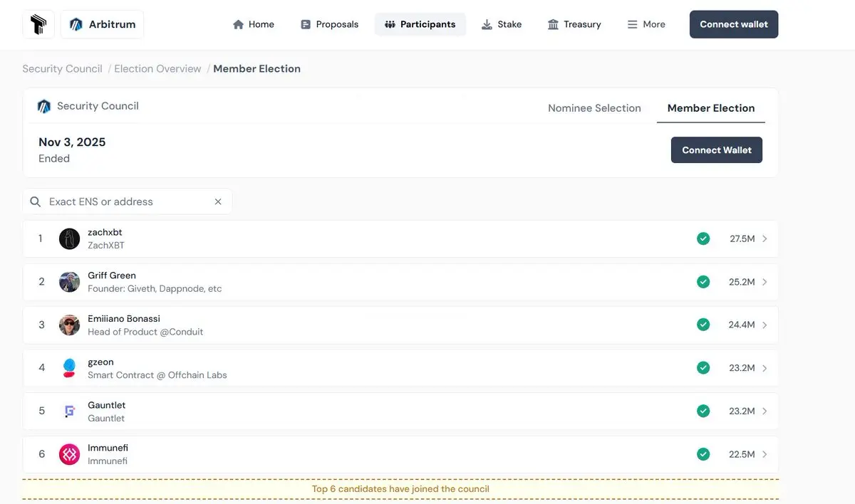Click 'Smart Contract @ Offchain Labs' subtitle

[x=157, y=375]
